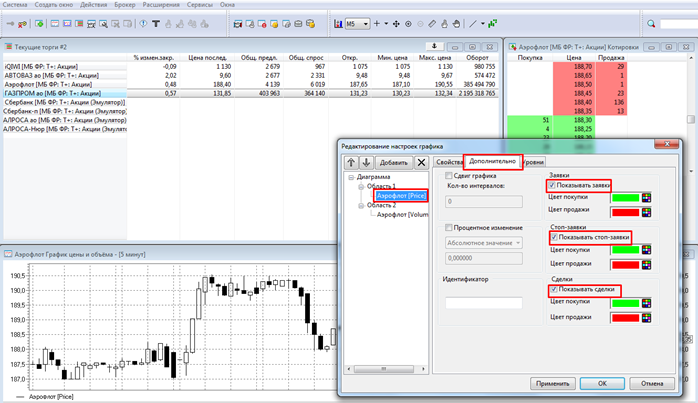This screenshot has height=403, width=698.
Task: Collapse the Область 2 tree node
Action: pos(361,205)
